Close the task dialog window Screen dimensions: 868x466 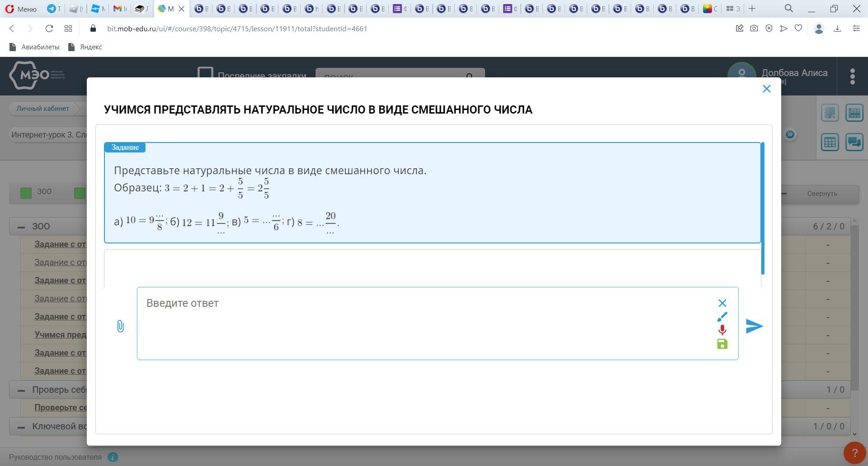click(x=766, y=89)
